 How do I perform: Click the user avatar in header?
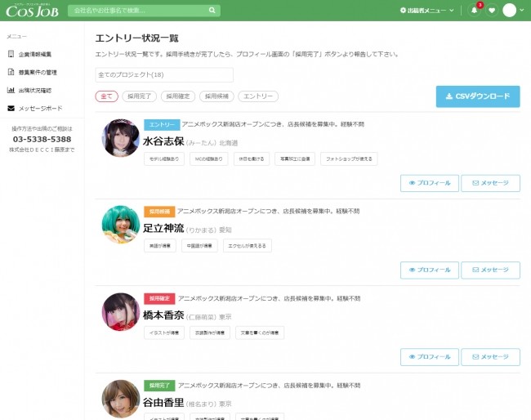click(510, 11)
